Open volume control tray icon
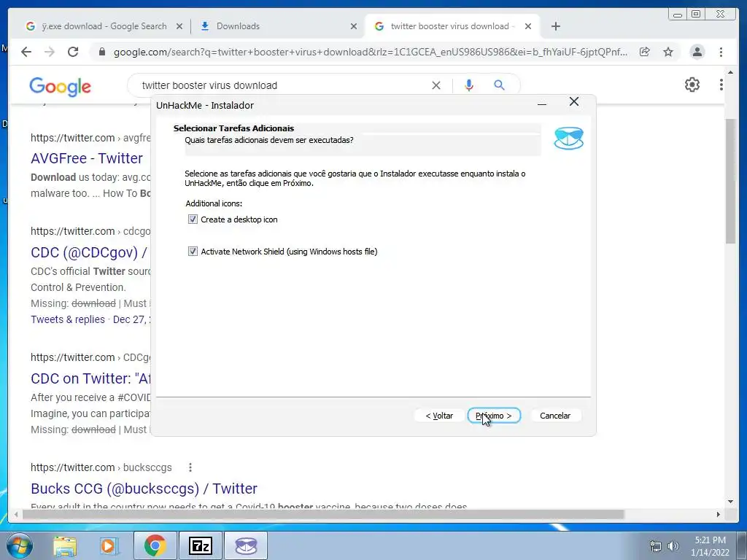 pyautogui.click(x=673, y=546)
